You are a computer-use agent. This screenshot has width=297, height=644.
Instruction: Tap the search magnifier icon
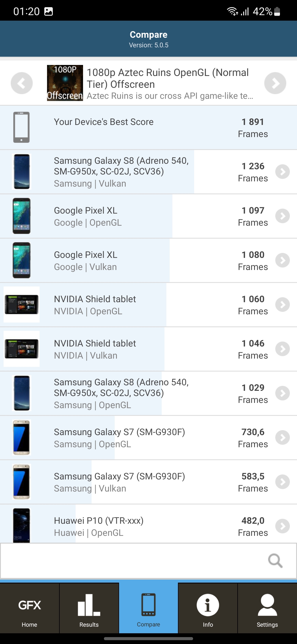(x=275, y=561)
